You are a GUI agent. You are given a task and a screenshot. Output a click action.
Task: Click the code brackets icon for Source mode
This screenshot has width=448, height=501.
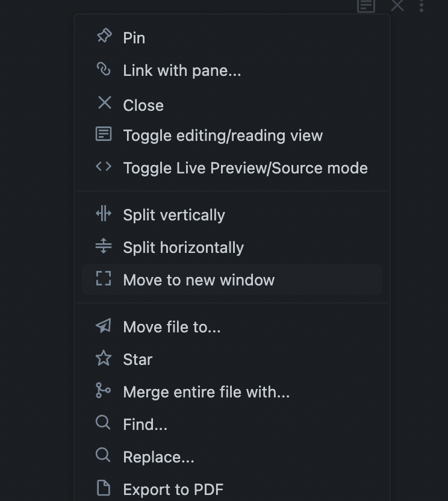point(104,167)
